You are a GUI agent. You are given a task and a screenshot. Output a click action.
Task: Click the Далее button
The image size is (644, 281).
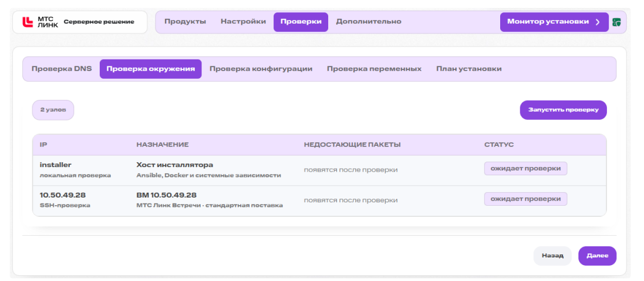pyautogui.click(x=597, y=256)
